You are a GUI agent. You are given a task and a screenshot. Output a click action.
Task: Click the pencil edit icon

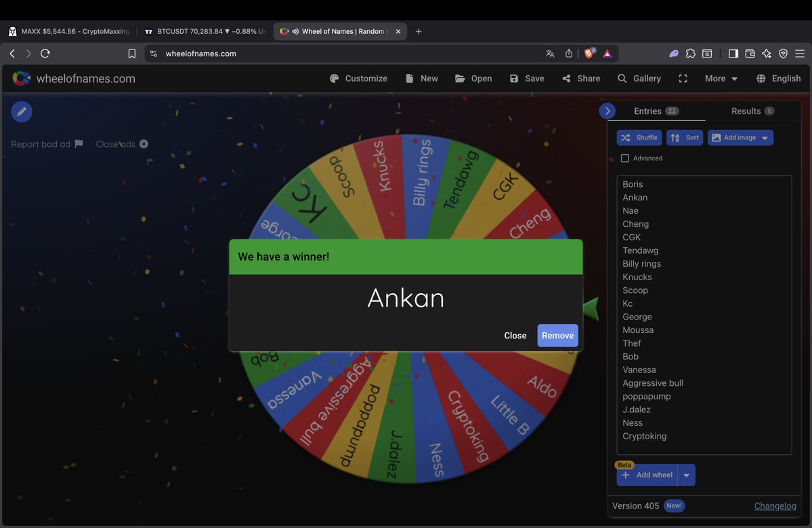tap(22, 111)
